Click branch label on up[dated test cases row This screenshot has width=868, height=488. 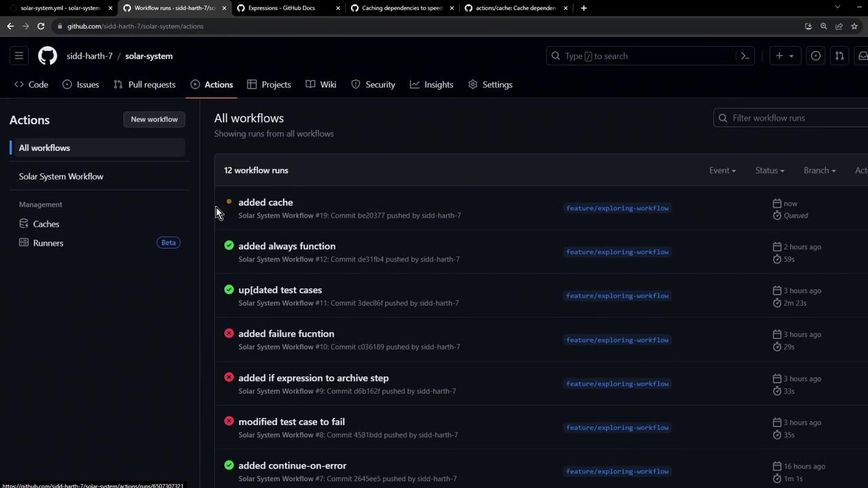[x=617, y=296]
